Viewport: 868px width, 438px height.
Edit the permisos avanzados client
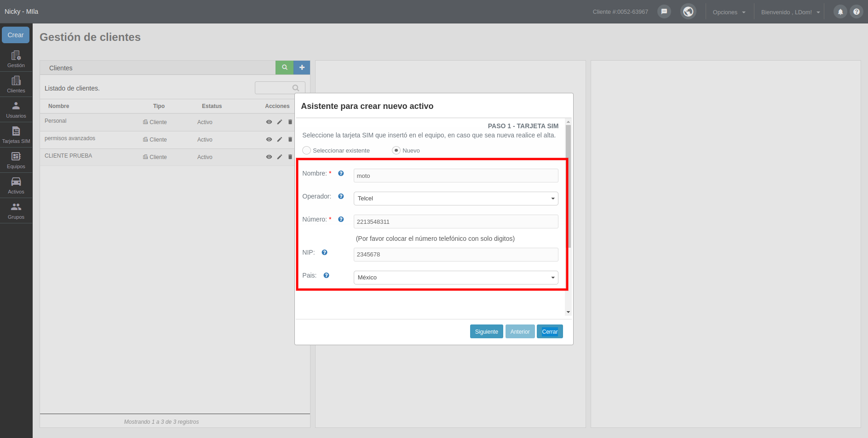click(279, 139)
